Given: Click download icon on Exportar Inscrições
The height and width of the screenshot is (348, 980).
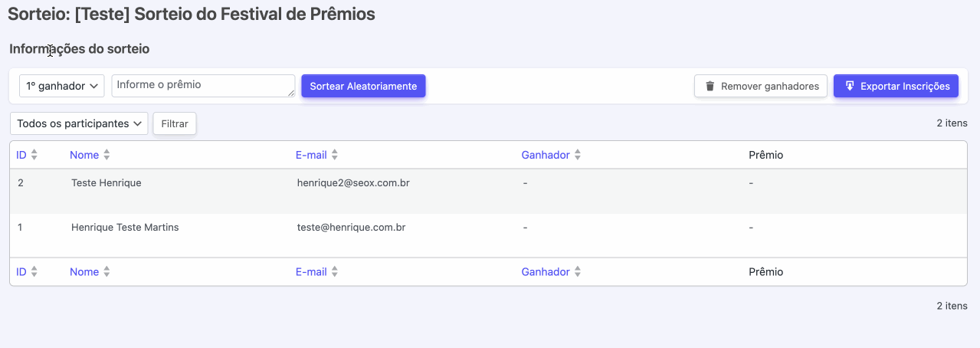Looking at the screenshot, I should [850, 87].
